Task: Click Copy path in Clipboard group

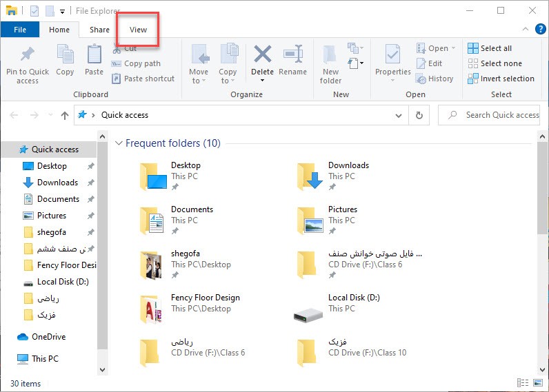Action: (x=136, y=63)
